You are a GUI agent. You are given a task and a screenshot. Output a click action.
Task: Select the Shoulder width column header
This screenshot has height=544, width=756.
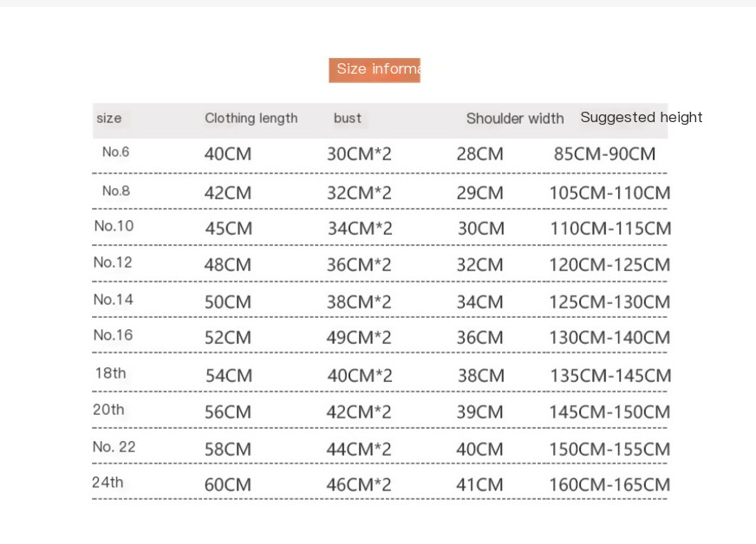pos(515,119)
